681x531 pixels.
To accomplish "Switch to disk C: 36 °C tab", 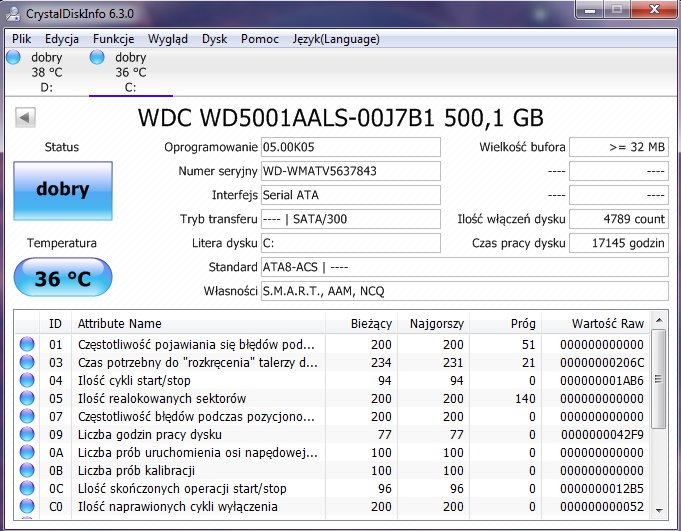I will (131, 72).
